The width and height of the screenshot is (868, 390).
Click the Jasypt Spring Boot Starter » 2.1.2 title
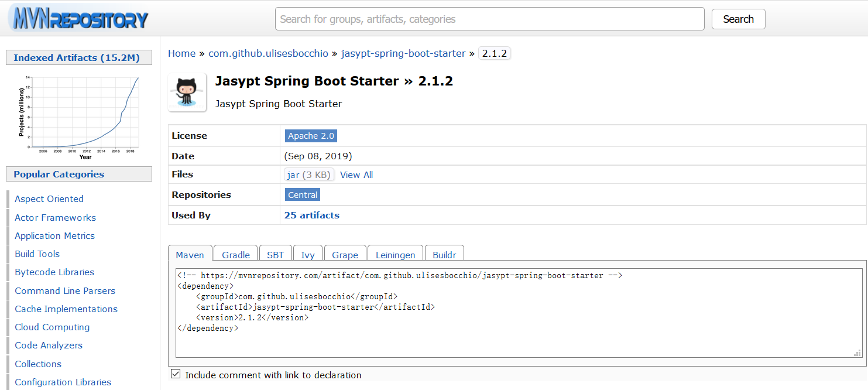pyautogui.click(x=334, y=81)
